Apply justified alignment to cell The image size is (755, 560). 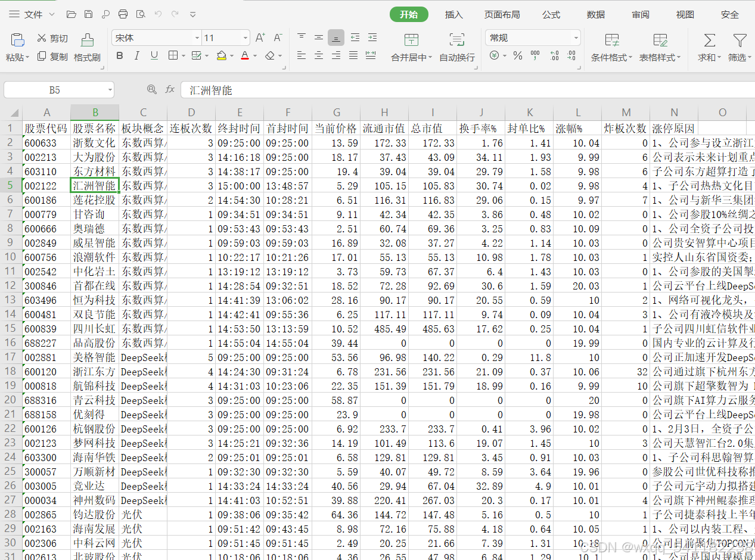[x=353, y=55]
